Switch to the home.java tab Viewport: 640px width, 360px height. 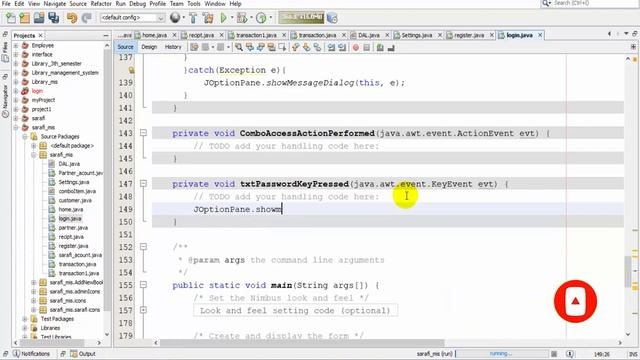click(154, 35)
